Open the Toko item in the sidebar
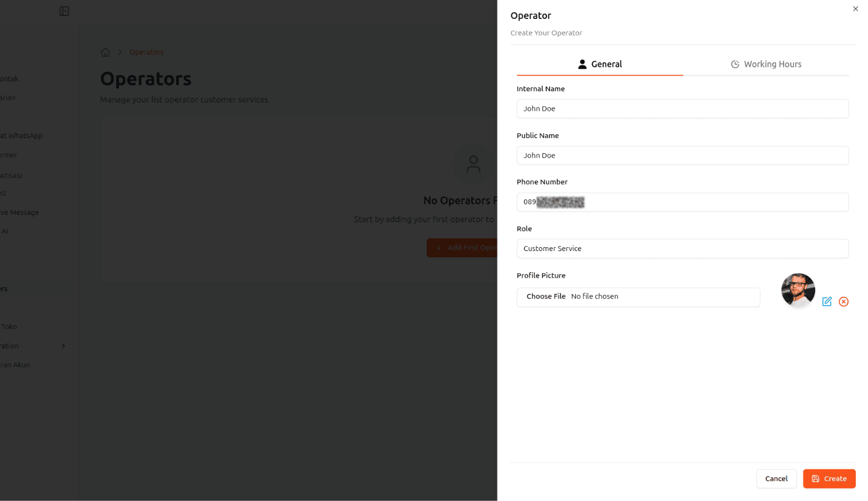Screen dimensions: 868x501 (x=9, y=327)
